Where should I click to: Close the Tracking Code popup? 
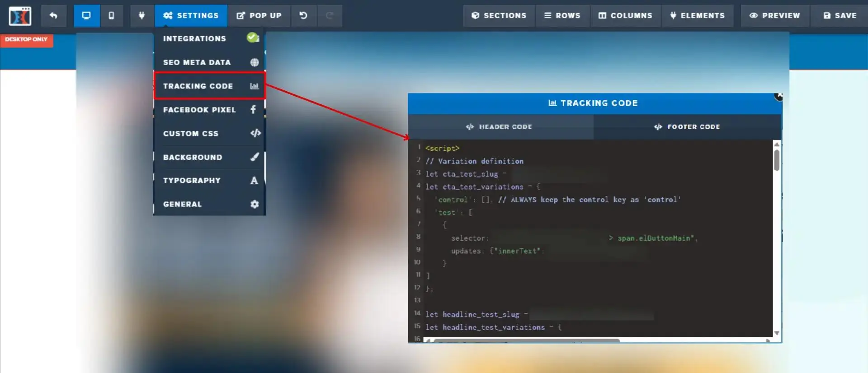(x=778, y=96)
